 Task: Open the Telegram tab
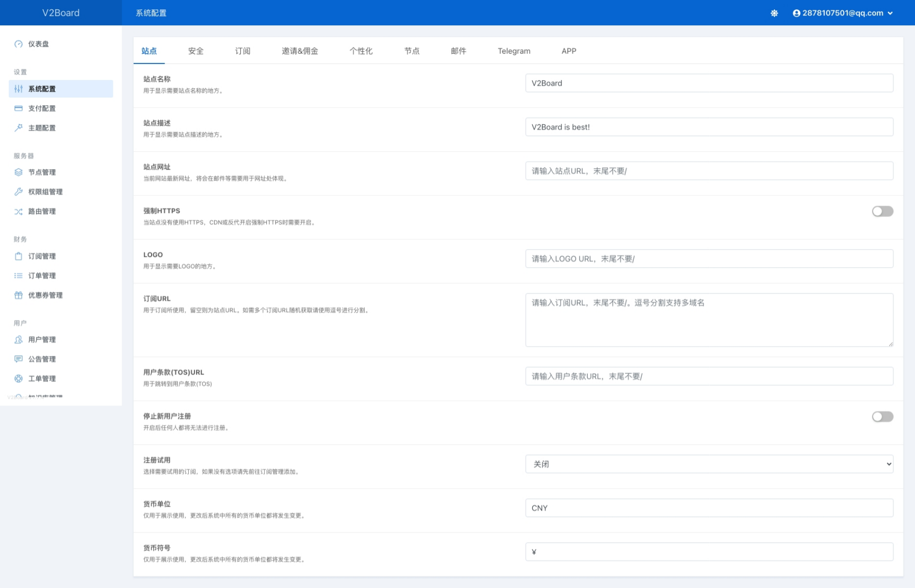point(514,51)
